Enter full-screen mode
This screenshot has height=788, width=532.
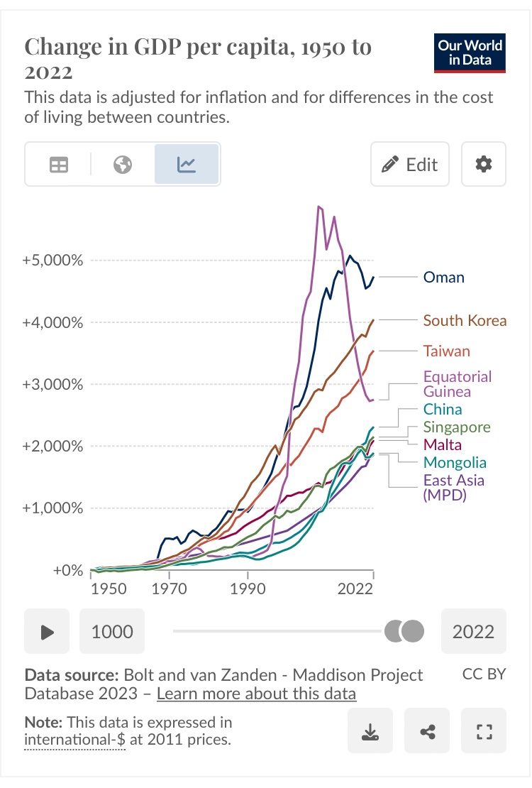[x=484, y=730]
